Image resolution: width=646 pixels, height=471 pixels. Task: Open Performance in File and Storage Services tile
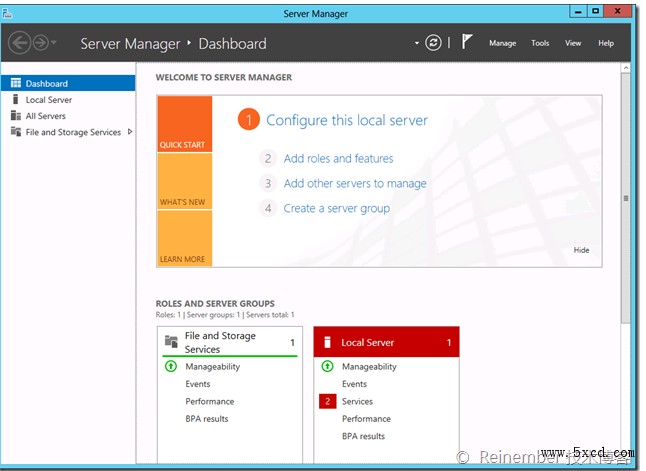[x=209, y=401]
